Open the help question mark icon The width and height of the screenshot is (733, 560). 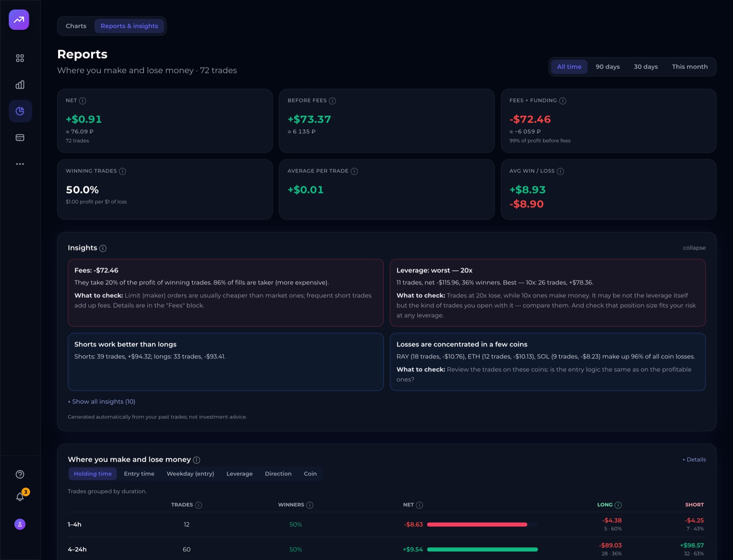tap(20, 474)
